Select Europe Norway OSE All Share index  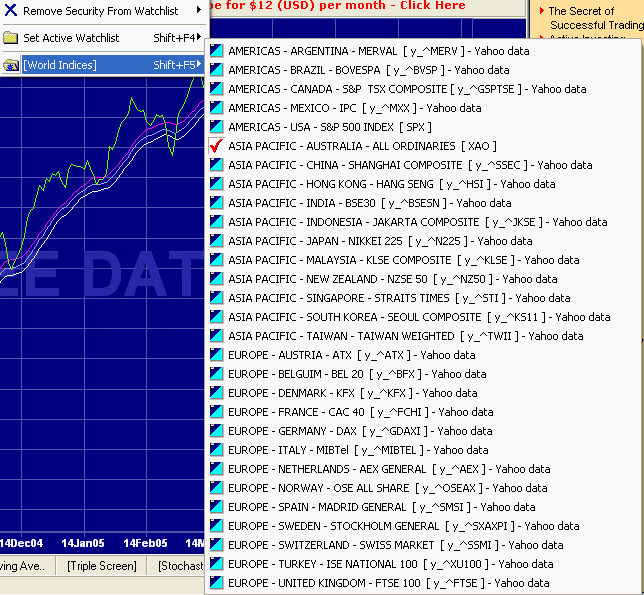point(422,488)
